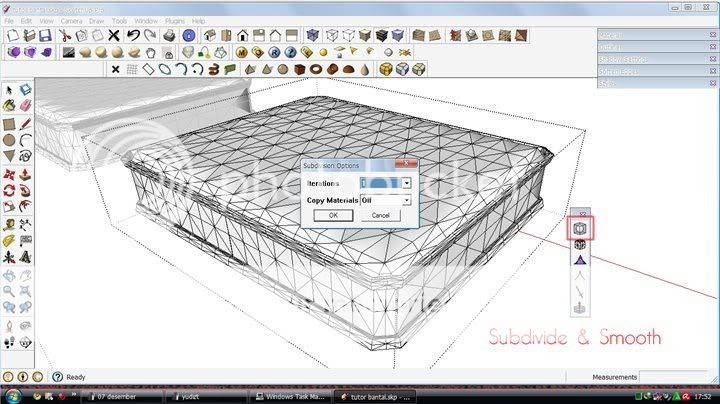720x404 pixels.
Task: Confirm with the OK button
Action: [x=333, y=215]
